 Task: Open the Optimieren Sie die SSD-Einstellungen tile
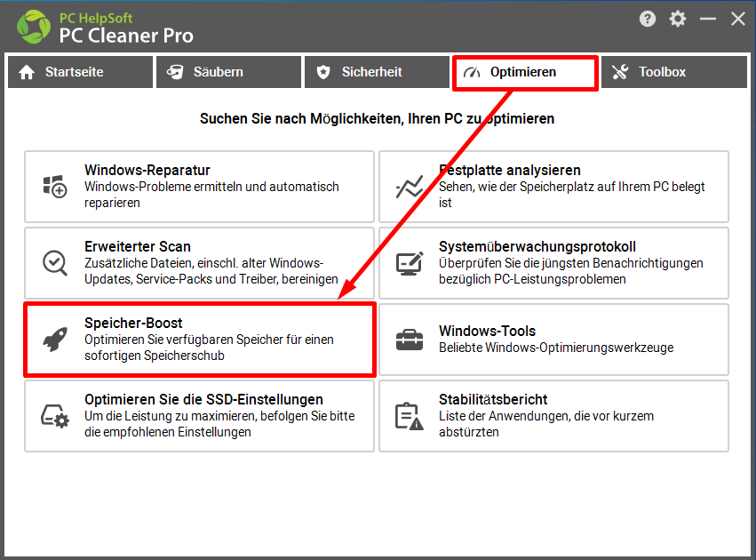click(x=200, y=416)
